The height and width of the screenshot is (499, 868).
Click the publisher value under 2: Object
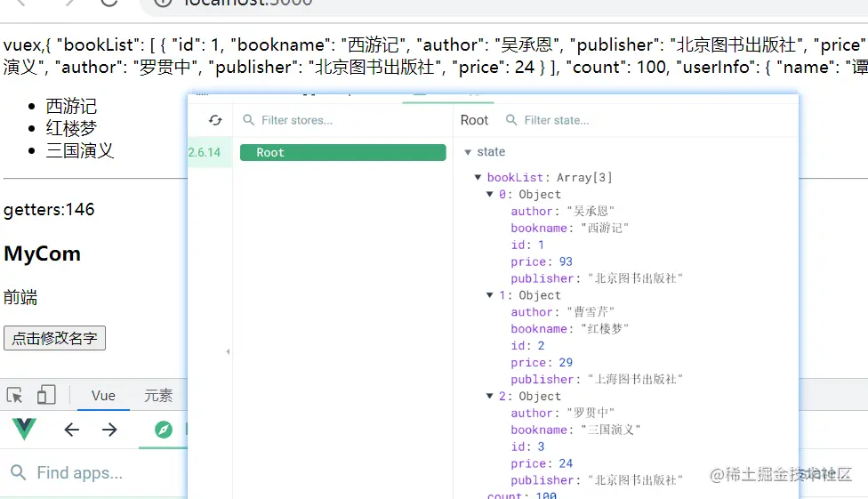(636, 479)
